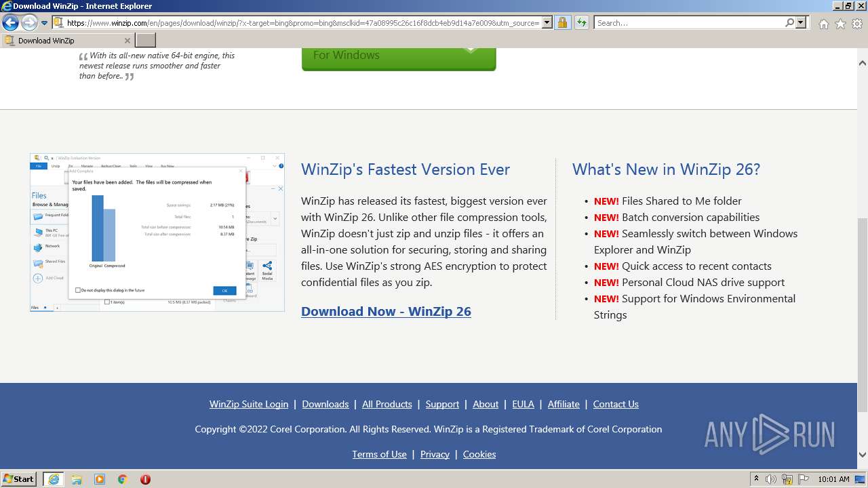The height and width of the screenshot is (488, 868).
Task: Click the Windows Start button
Action: (x=19, y=479)
